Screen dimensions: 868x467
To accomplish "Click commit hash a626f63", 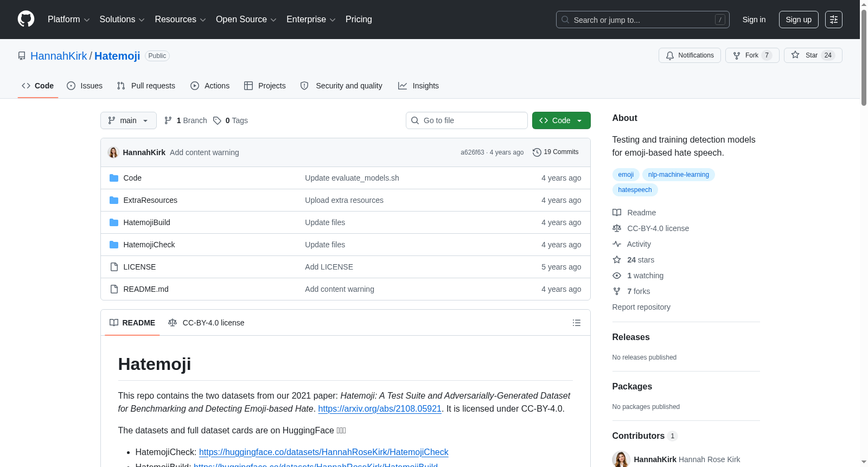I will click(473, 152).
